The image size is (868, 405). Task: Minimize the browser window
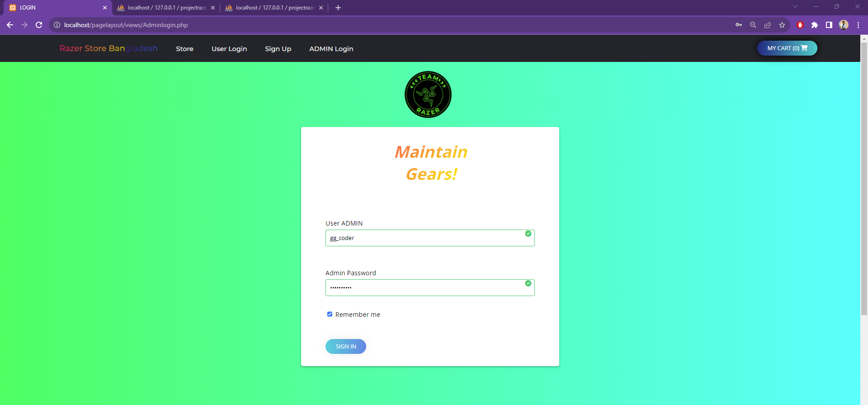[816, 6]
